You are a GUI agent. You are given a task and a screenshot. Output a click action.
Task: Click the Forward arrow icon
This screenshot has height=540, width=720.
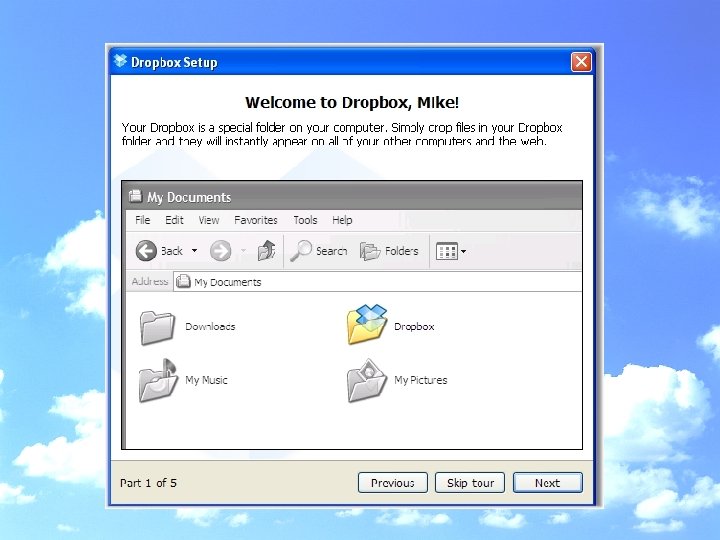(220, 251)
